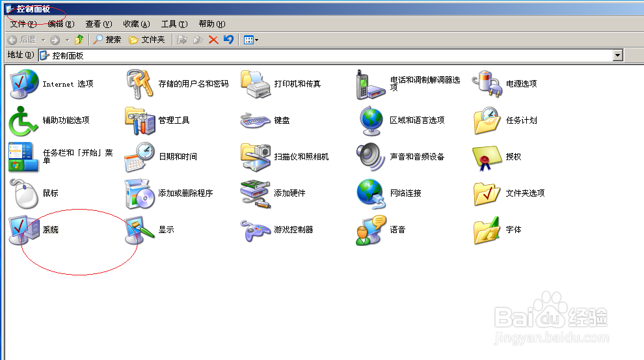Open the 帮助(H) menu

click(x=212, y=24)
